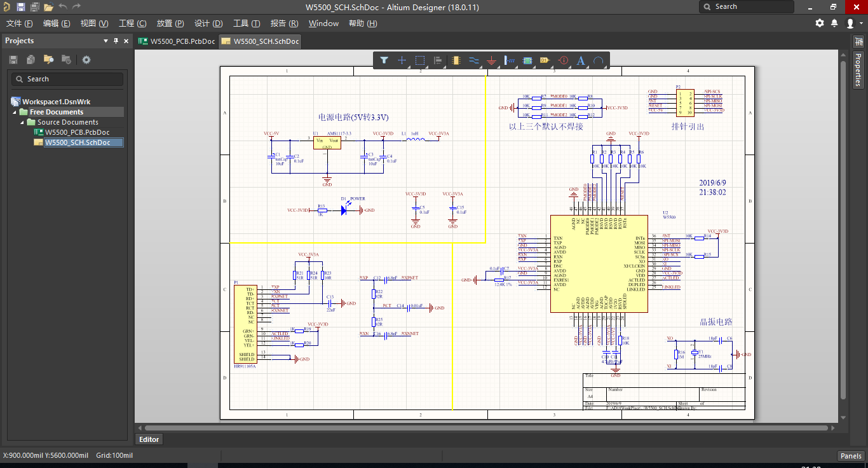Collapse the Free Documents tree node

point(15,112)
